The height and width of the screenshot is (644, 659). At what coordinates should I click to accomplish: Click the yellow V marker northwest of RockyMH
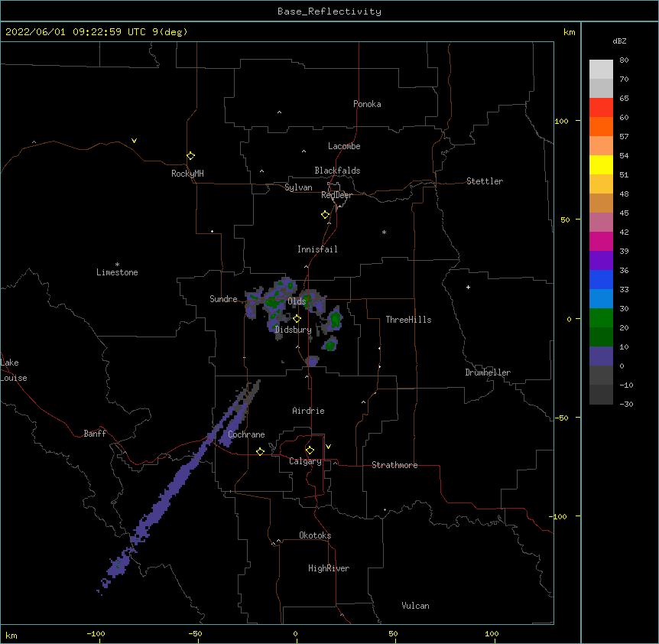(134, 141)
